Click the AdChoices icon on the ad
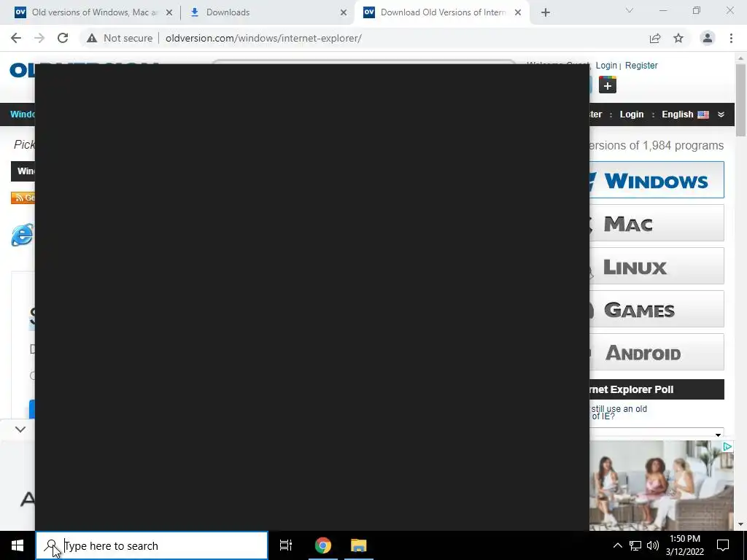The height and width of the screenshot is (560, 747). point(727,446)
